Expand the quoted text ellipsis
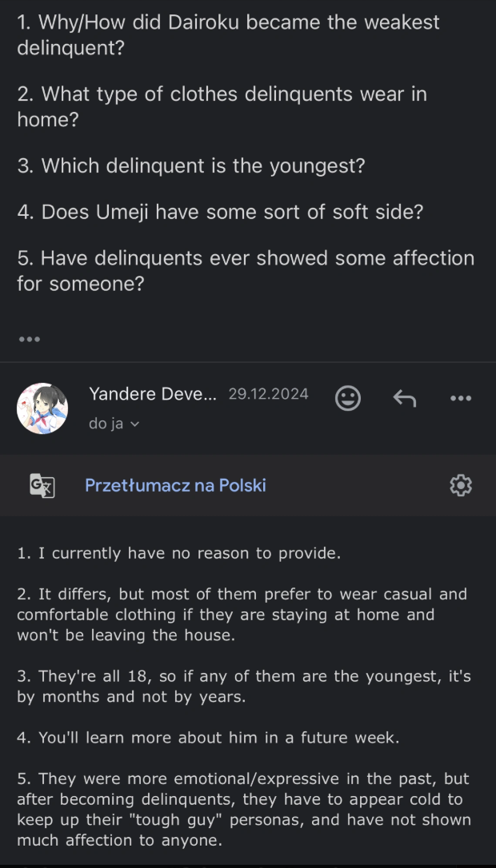 tap(30, 339)
